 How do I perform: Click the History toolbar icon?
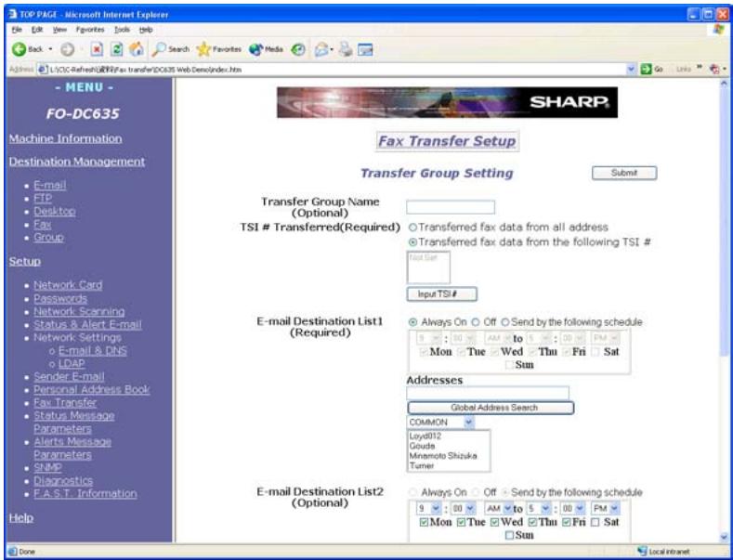pyautogui.click(x=298, y=49)
